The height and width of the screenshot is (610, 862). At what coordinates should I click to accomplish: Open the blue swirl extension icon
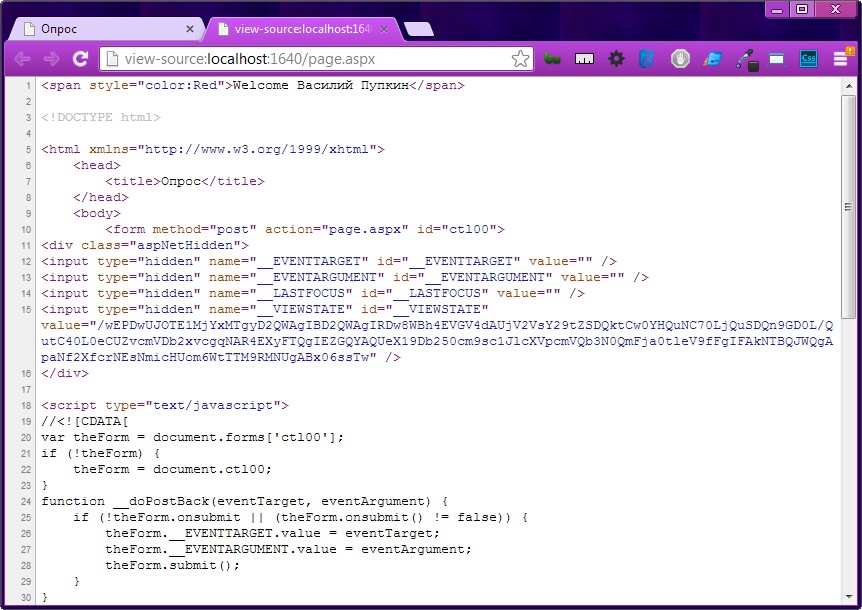[x=647, y=59]
